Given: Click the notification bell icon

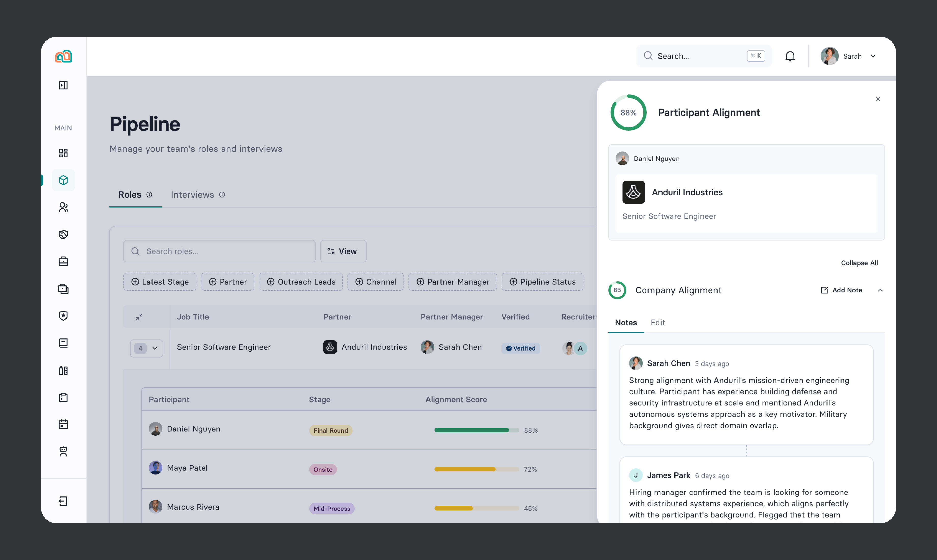Looking at the screenshot, I should pos(790,56).
